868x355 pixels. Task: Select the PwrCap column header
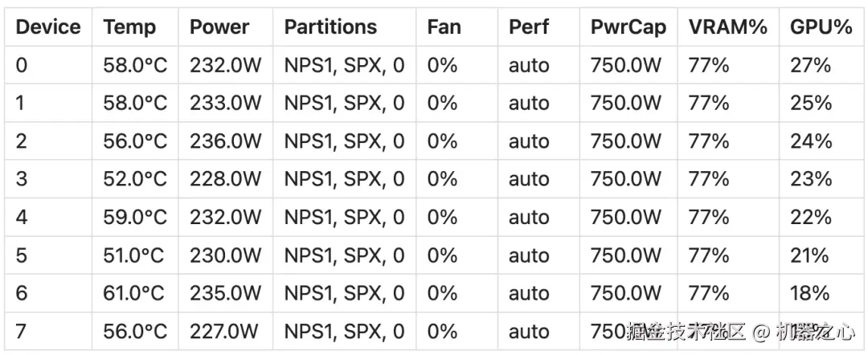[628, 27]
